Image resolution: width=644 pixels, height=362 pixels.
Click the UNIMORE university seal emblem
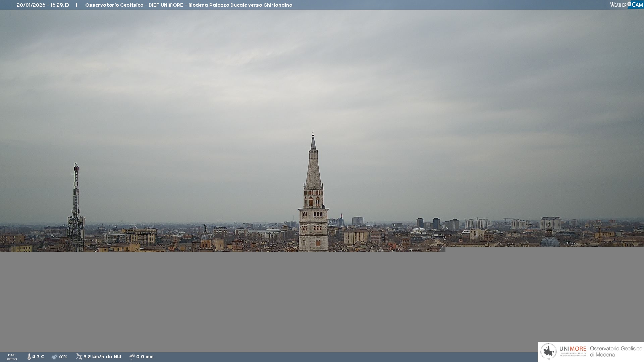[548, 352]
